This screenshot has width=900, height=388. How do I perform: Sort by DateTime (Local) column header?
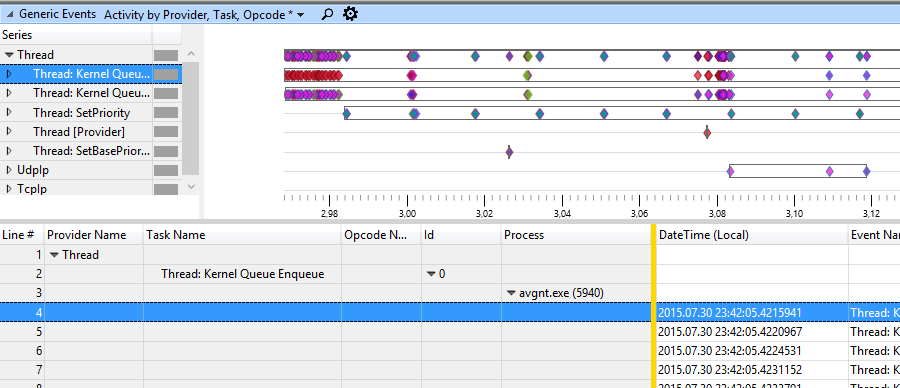click(752, 235)
